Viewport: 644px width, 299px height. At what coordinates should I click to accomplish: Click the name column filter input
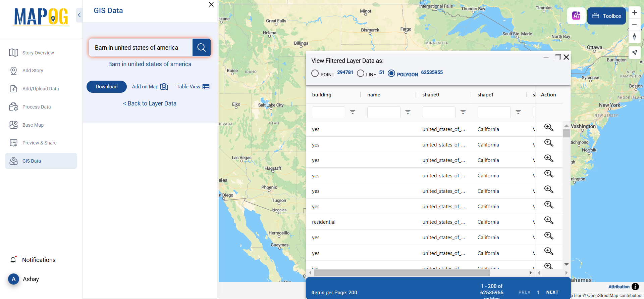384,112
